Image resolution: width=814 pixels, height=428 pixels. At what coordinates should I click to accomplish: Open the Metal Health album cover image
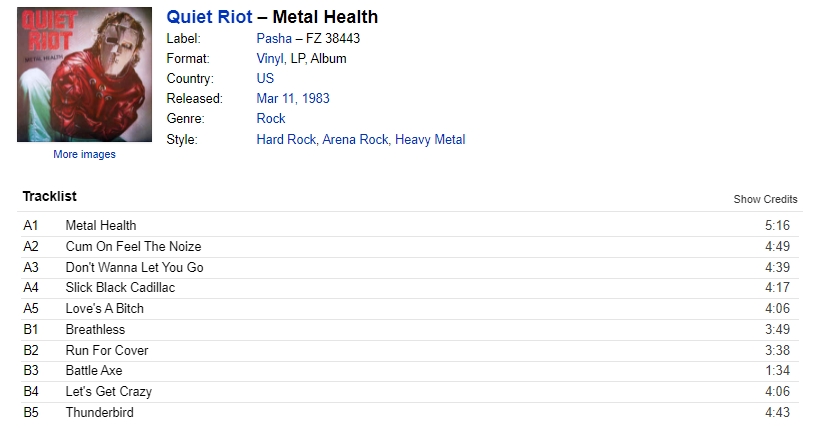tap(85, 74)
